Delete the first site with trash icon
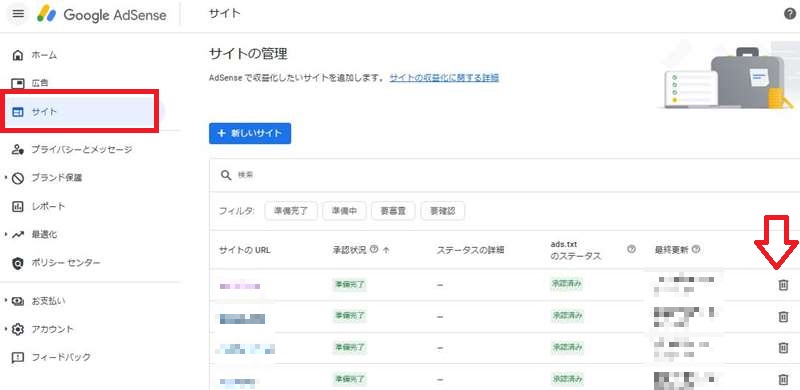Image resolution: width=800 pixels, height=390 pixels. click(x=783, y=285)
